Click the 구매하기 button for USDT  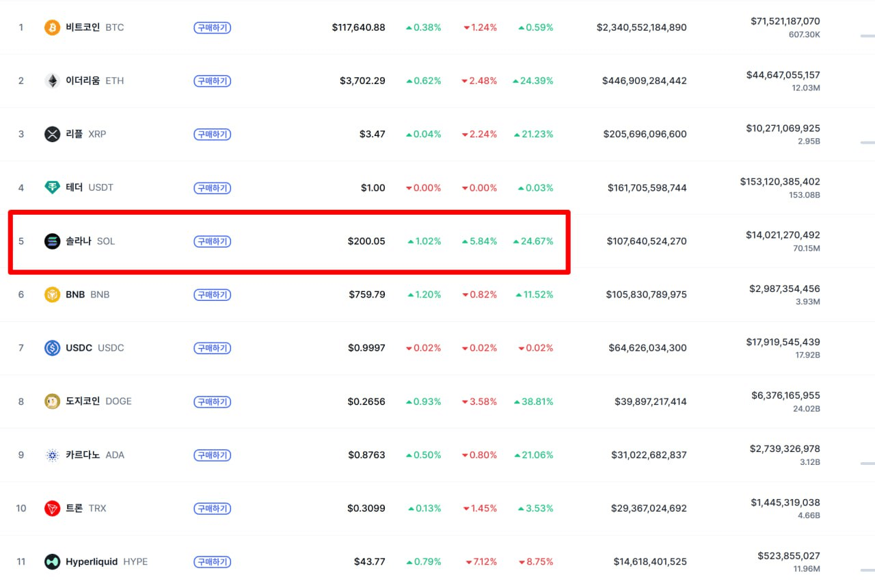tap(213, 188)
